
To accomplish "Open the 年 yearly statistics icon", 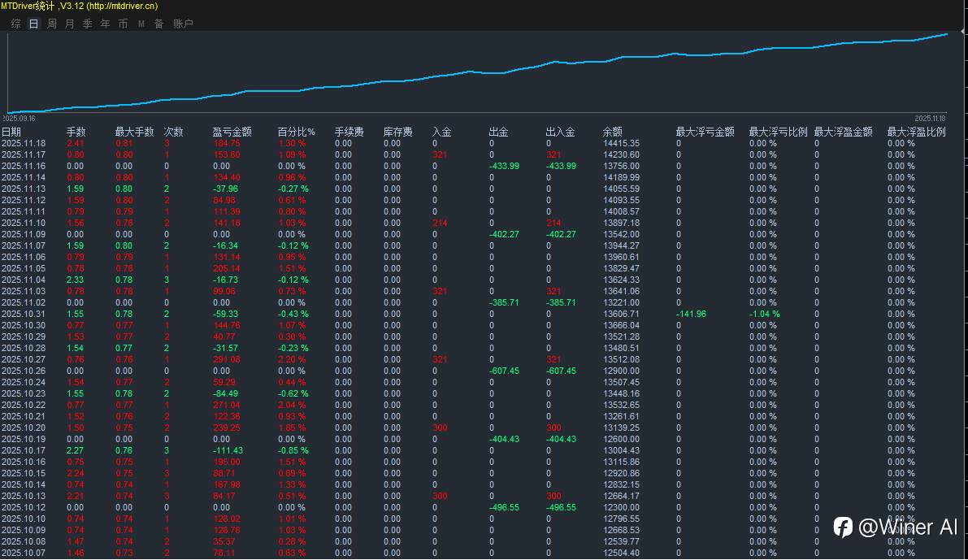I will point(105,24).
